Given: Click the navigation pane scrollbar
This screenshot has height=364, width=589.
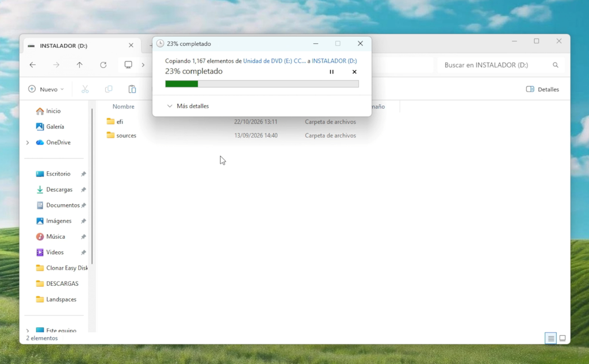Looking at the screenshot, I should pyautogui.click(x=92, y=186).
